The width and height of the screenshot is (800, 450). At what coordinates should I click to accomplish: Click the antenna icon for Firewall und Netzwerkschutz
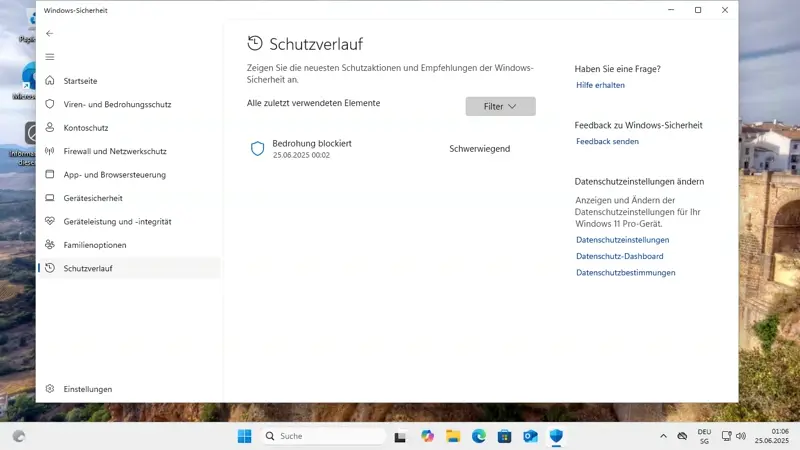49,151
